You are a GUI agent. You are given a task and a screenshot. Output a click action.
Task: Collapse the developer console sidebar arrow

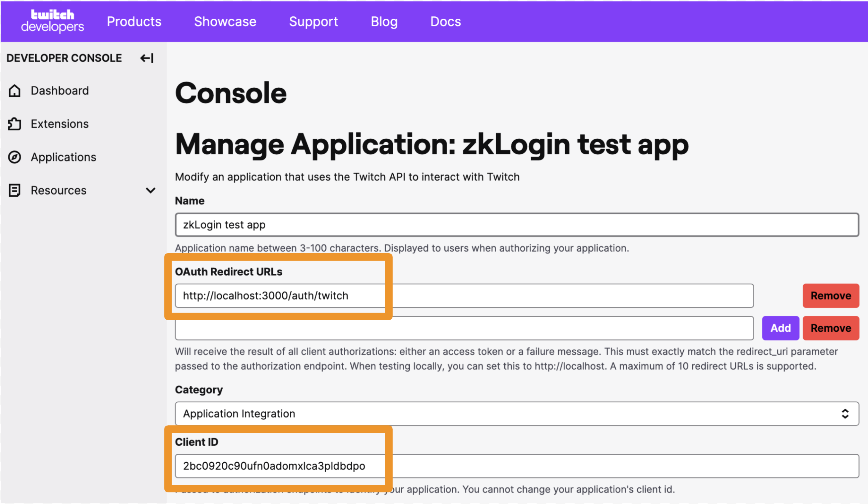[x=147, y=58]
